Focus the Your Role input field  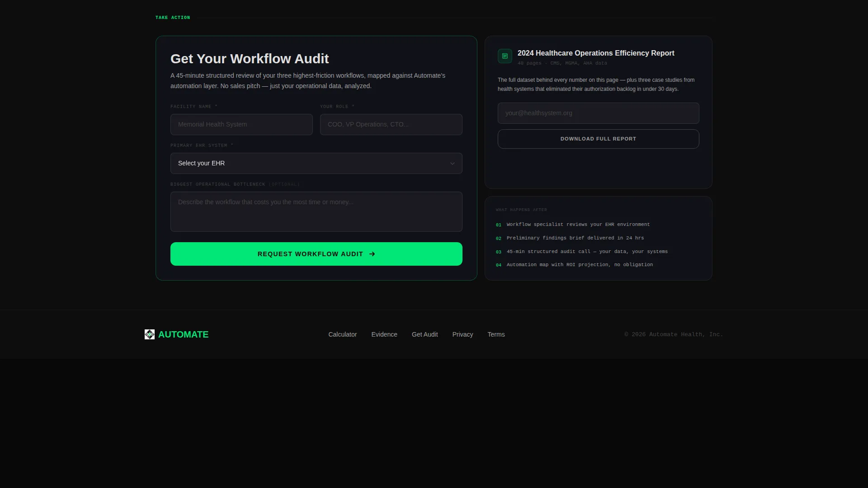(391, 124)
